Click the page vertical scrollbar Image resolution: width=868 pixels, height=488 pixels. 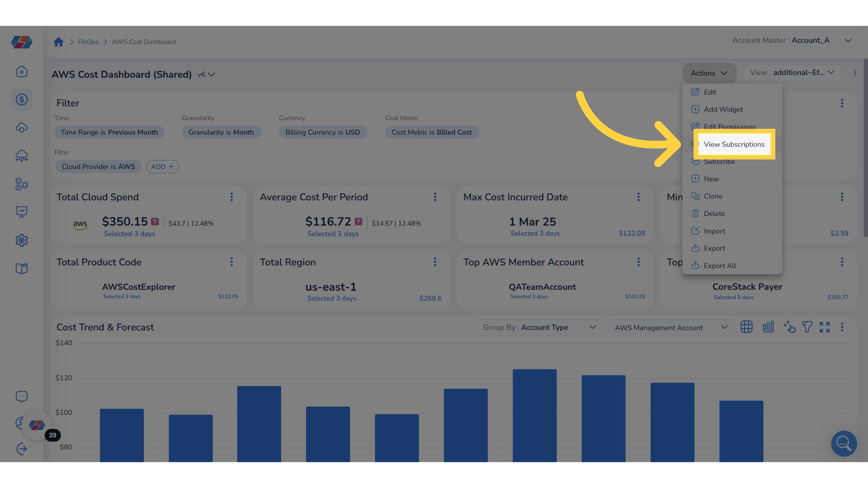pos(865,148)
